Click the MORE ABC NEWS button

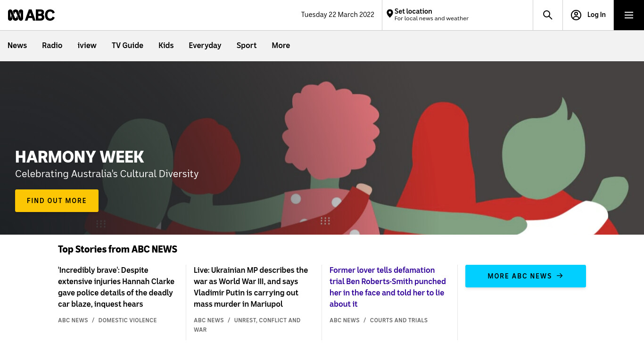(x=526, y=276)
